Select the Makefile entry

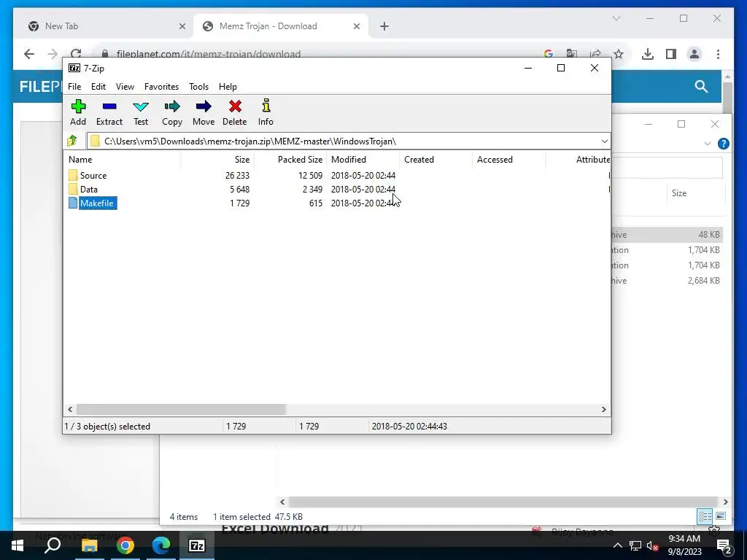(x=97, y=203)
